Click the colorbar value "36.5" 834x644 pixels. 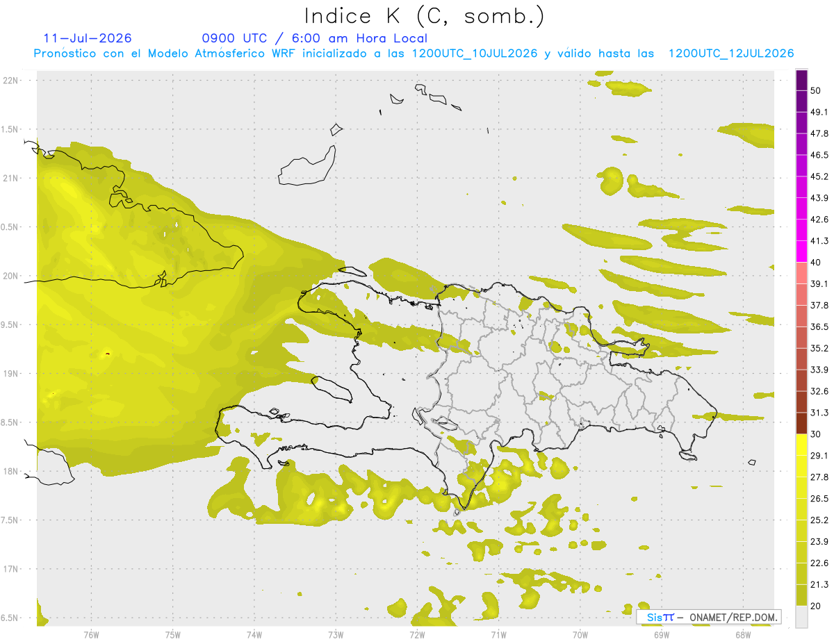click(819, 327)
